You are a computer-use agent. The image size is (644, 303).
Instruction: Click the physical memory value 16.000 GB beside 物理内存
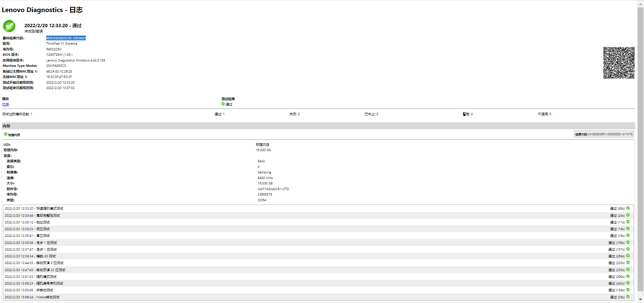pos(263,150)
